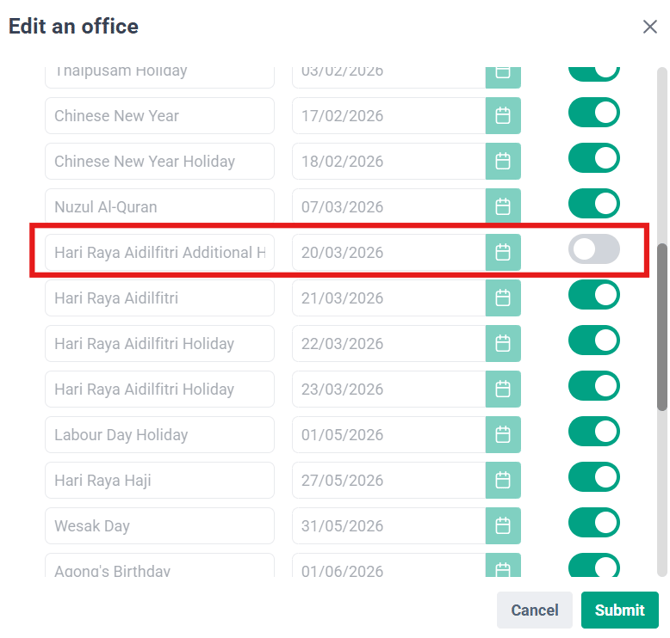The height and width of the screenshot is (638, 670).
Task: Click calendar icon beside Wesak Day date
Action: click(x=503, y=526)
